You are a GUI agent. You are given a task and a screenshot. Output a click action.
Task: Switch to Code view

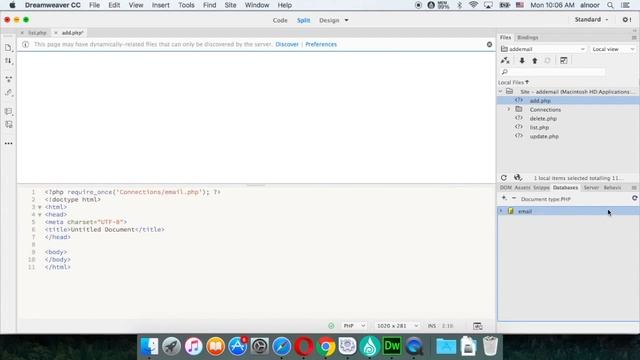(280, 20)
